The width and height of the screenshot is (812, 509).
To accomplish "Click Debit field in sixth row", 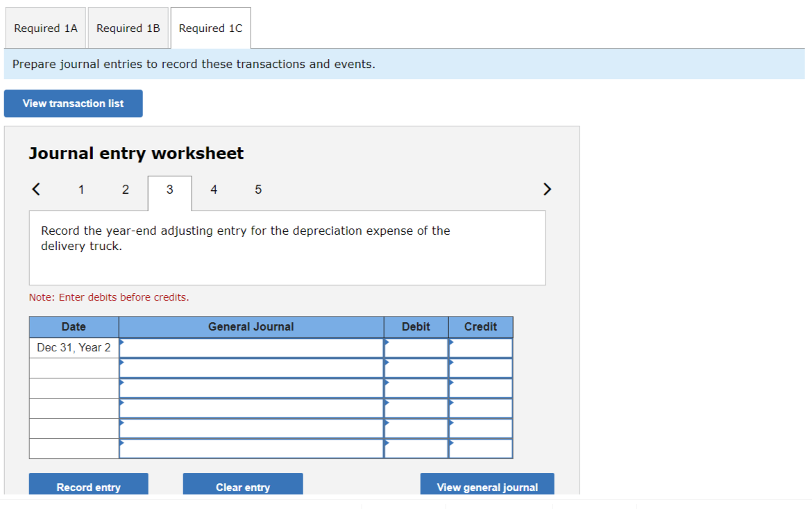I will [416, 449].
